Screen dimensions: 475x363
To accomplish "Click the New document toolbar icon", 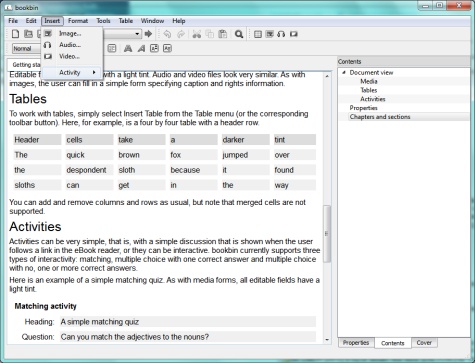I will pos(15,34).
